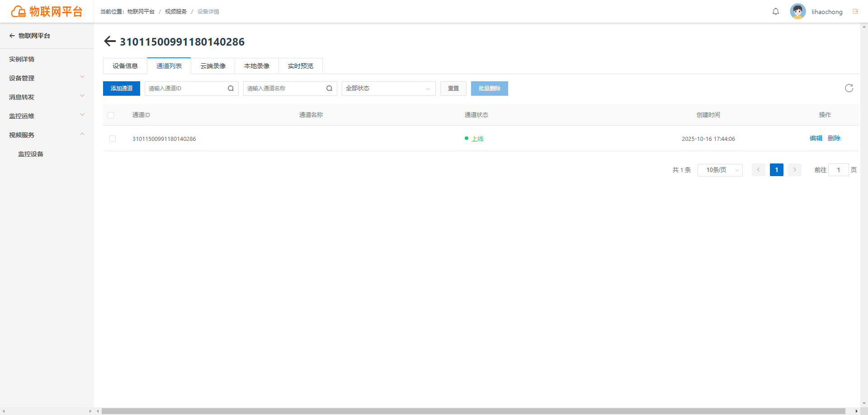Click the notification bell icon
868x415 pixels.
click(776, 12)
